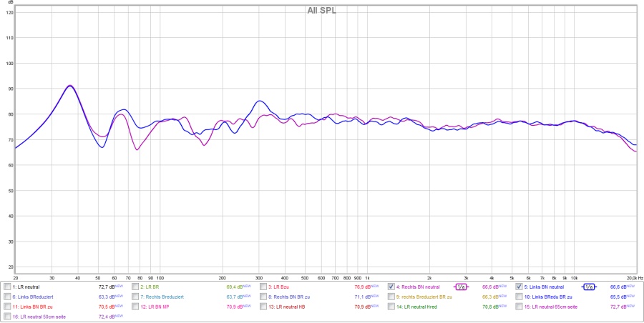Click the 1/6 smoothing icon for Rechts BN neutral

[461, 287]
